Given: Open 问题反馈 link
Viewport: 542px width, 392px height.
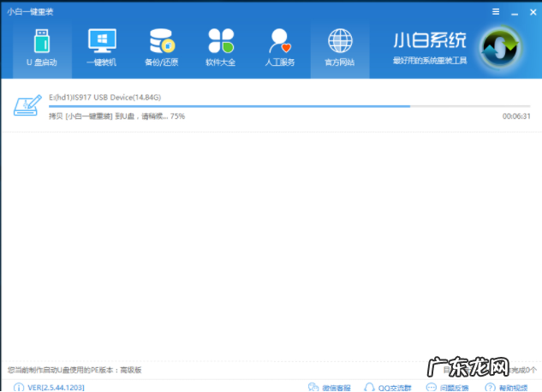Looking at the screenshot, I should tap(447, 388).
